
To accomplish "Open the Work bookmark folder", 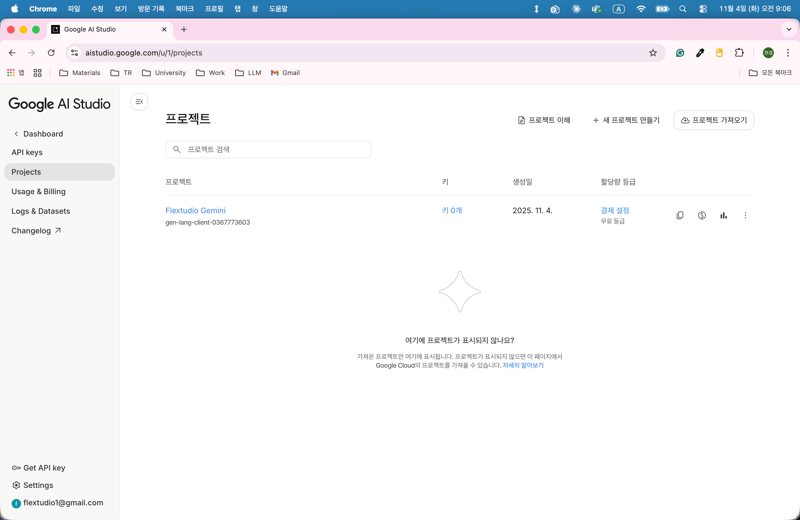I will click(210, 73).
